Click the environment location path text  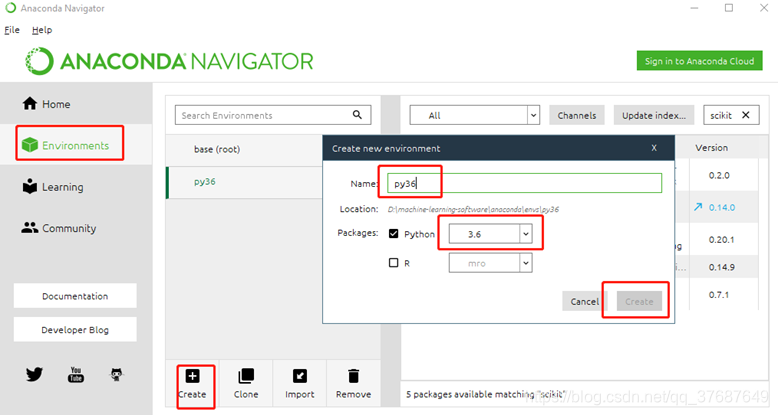[473, 209]
